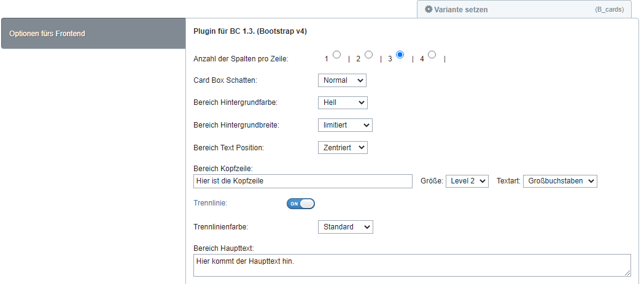Open Bereich Text Position dropdown

(x=343, y=147)
